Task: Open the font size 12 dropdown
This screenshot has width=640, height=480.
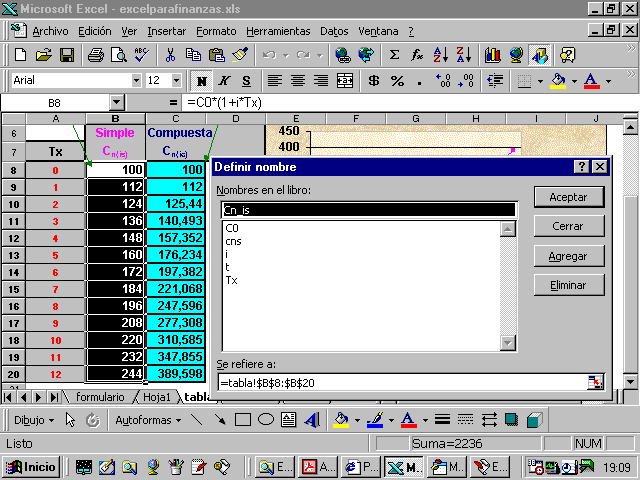Action: [x=176, y=80]
